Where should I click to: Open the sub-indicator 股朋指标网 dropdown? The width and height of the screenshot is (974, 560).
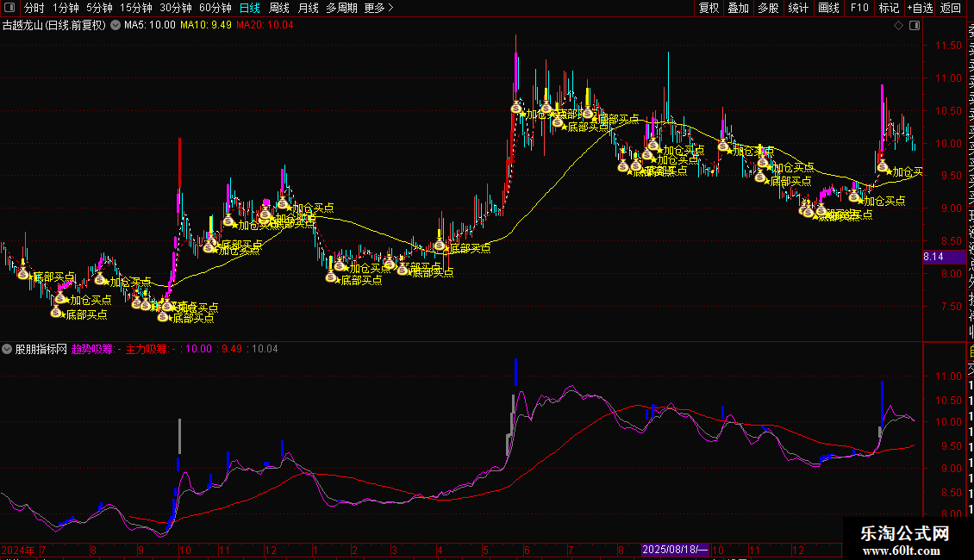tap(7, 349)
